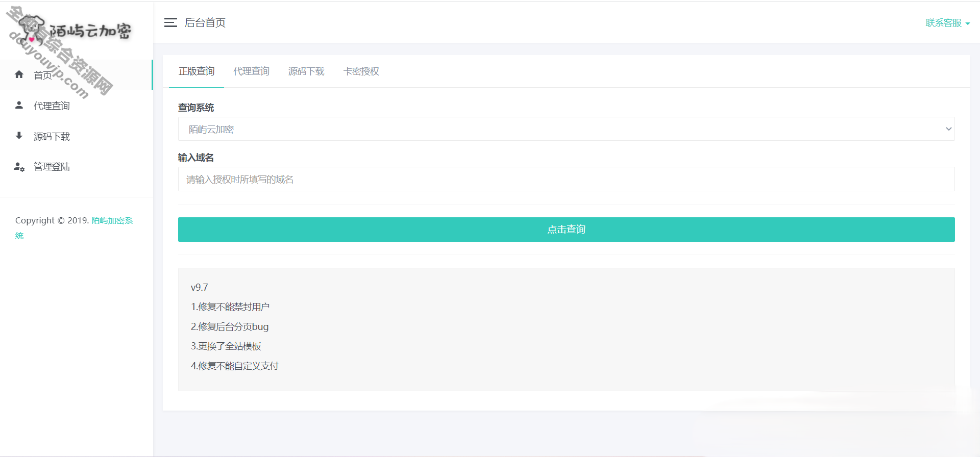Click the download arrow icon beside 源码下载

[x=19, y=136]
